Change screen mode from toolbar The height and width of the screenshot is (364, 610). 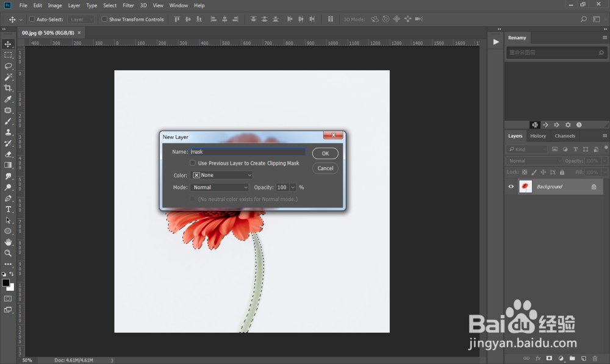click(8, 310)
